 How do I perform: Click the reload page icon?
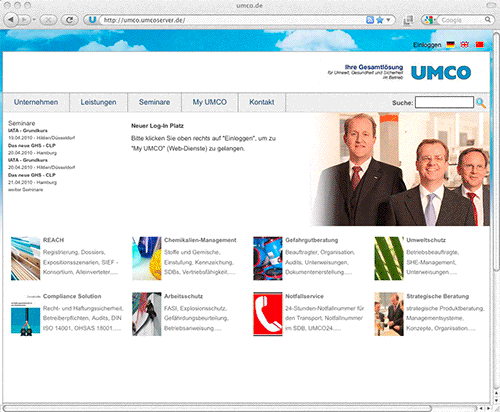click(69, 20)
